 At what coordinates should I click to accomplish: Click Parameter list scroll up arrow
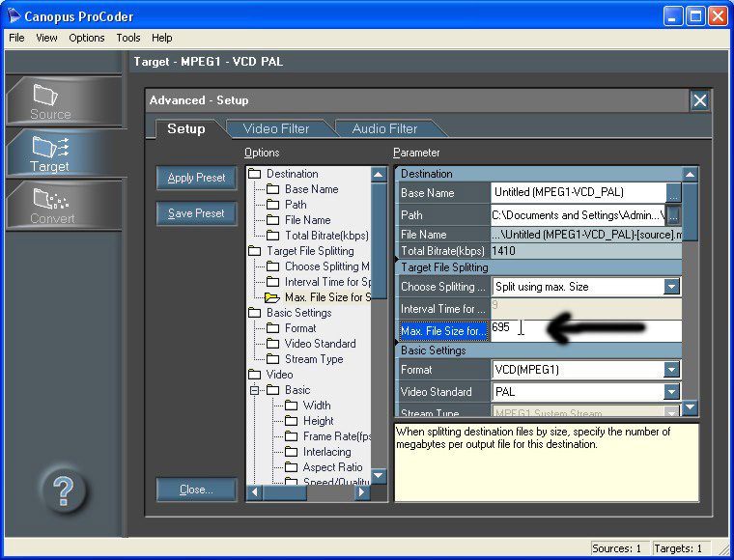click(690, 175)
